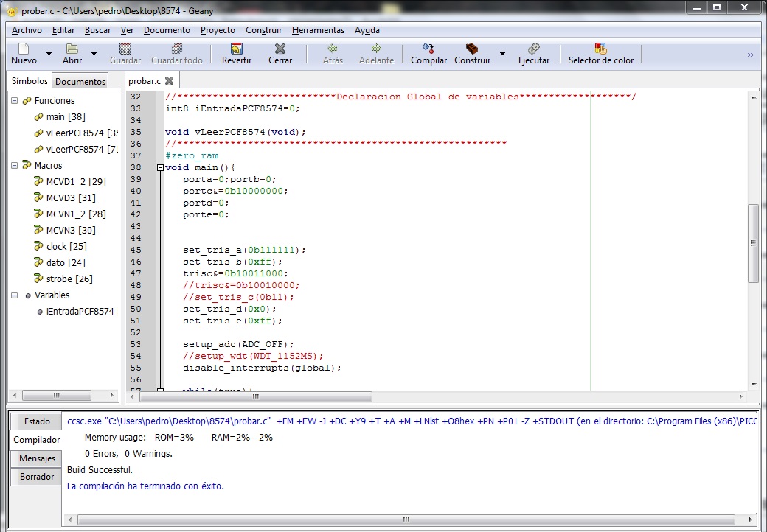Open the Abrir recent files dropdown arrow

click(94, 53)
